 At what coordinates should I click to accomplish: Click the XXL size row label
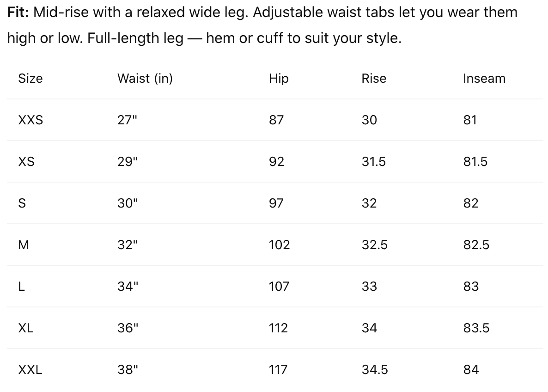tap(30, 370)
